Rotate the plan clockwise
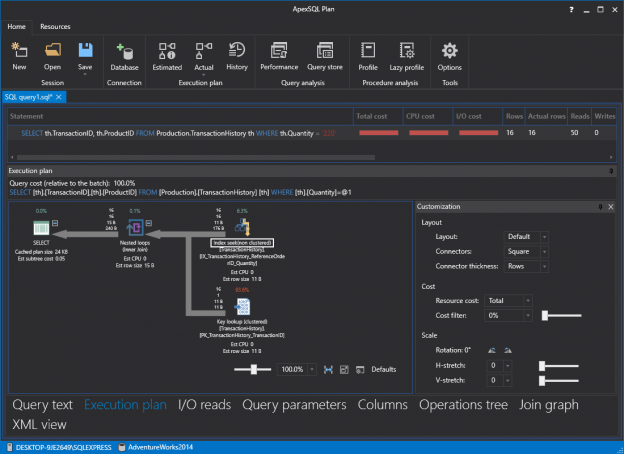This screenshot has width=624, height=454. (508, 351)
